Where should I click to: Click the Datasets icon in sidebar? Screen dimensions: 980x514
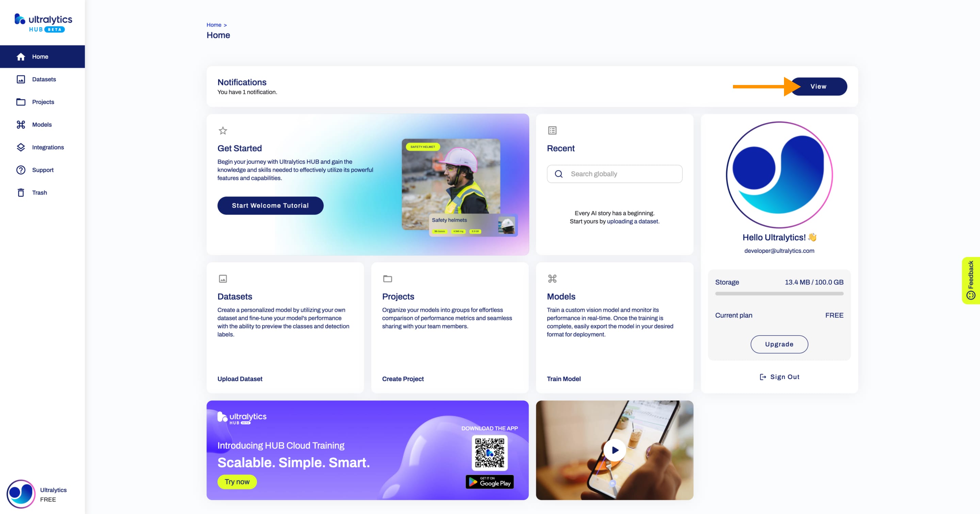click(21, 79)
